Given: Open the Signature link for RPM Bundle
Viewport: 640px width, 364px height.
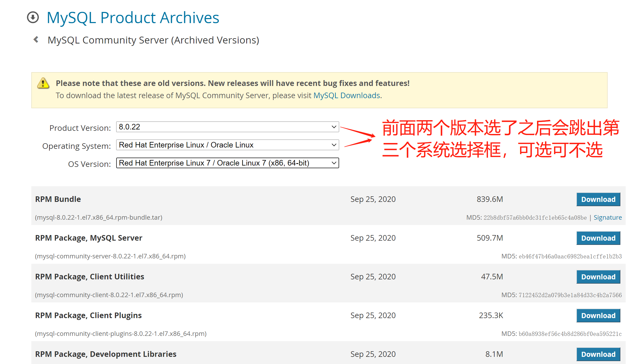Looking at the screenshot, I should 608,218.
